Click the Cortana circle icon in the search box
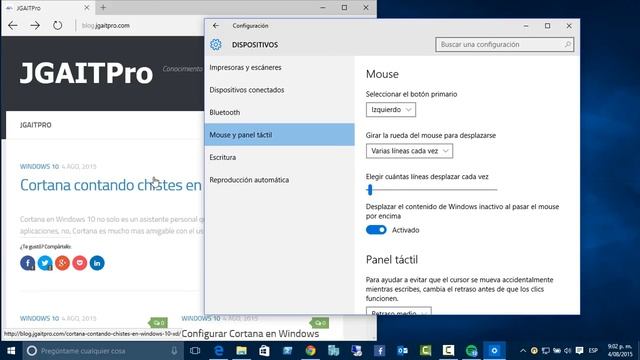Image resolution: width=640 pixels, height=360 pixels. point(32,351)
